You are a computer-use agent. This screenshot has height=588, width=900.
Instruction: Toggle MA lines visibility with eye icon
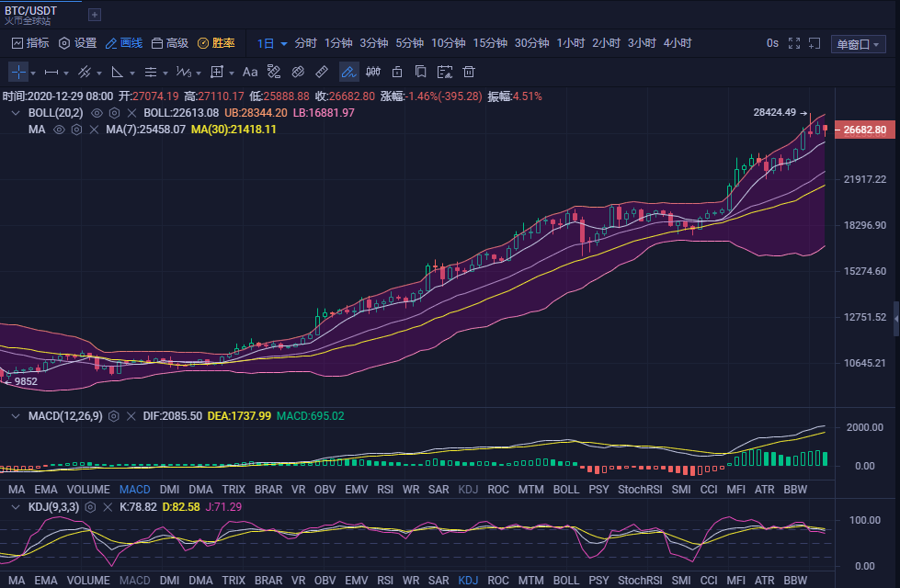coord(59,130)
